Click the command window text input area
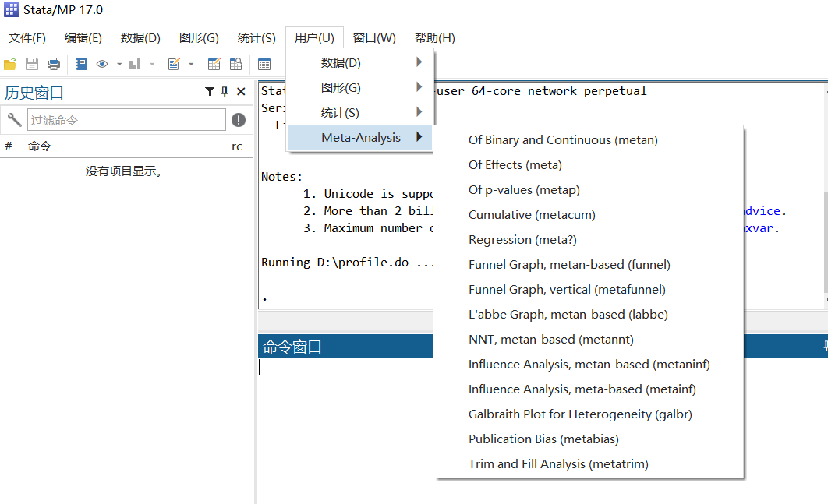Image resolution: width=828 pixels, height=504 pixels. point(345,430)
